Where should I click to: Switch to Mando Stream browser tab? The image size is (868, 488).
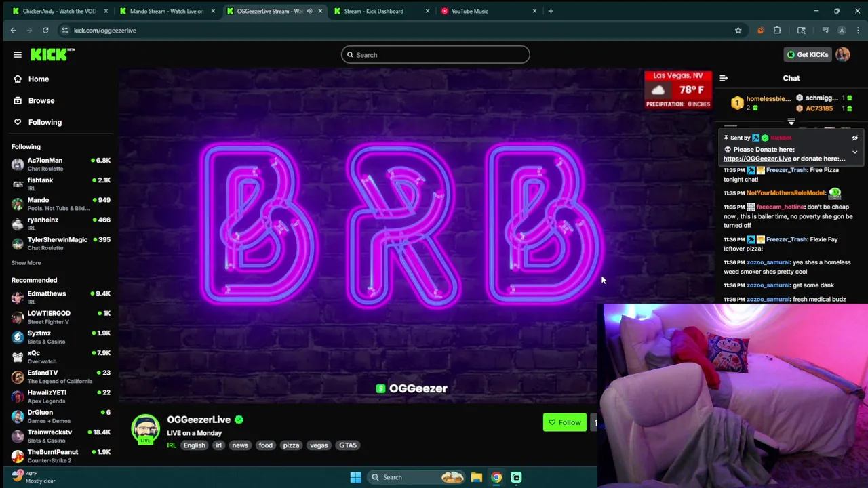pos(166,11)
